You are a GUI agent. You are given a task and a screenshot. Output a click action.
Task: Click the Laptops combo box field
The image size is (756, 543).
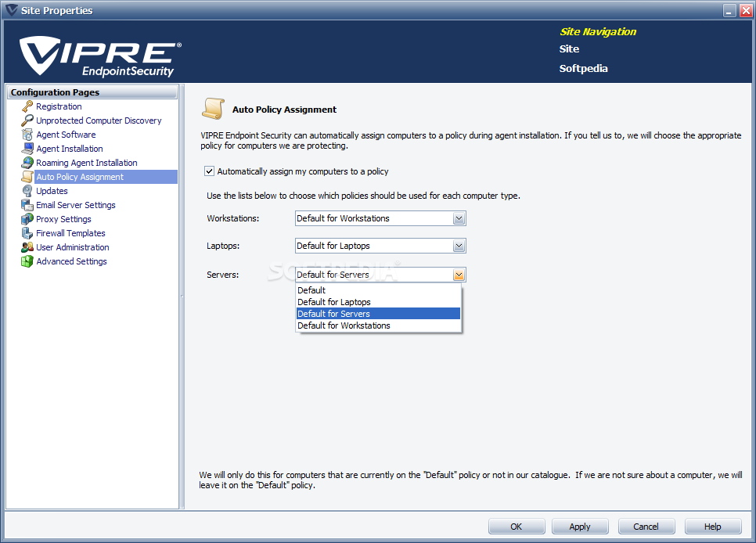380,246
